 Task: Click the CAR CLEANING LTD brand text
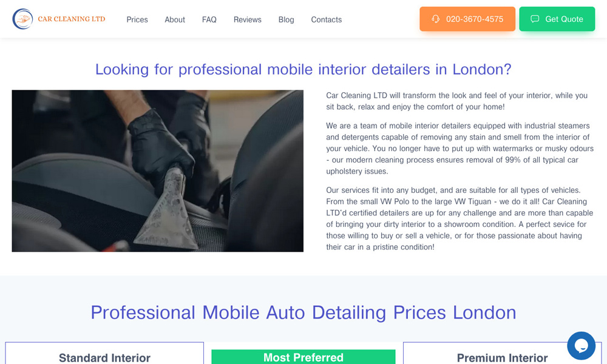tap(72, 19)
